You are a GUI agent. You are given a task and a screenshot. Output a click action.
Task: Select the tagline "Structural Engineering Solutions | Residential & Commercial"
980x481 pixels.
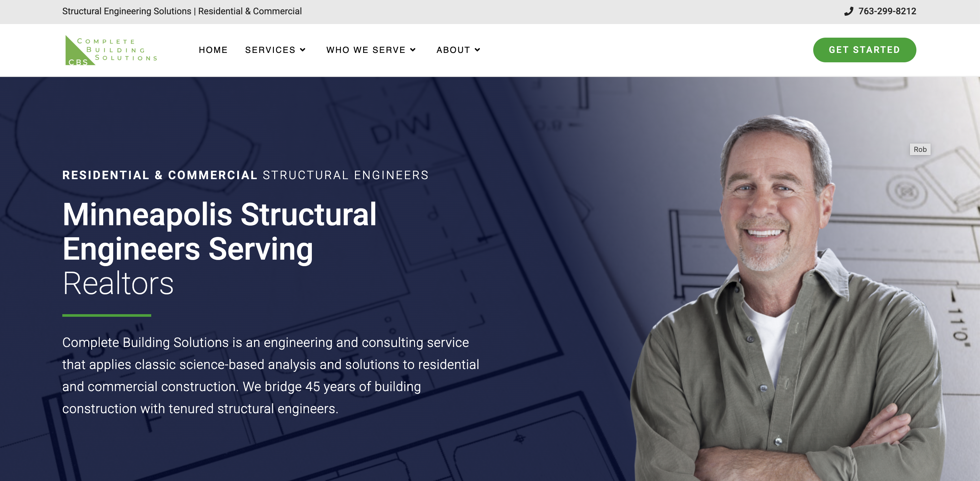182,11
